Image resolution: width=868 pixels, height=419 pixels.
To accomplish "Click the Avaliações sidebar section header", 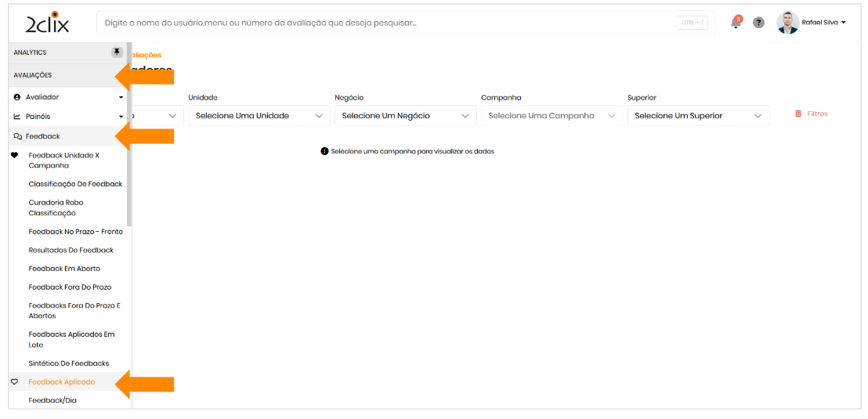I will pos(33,75).
